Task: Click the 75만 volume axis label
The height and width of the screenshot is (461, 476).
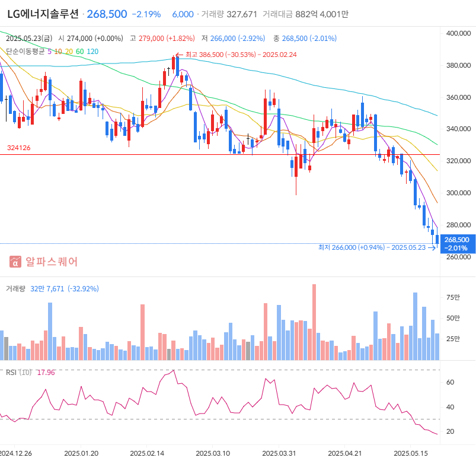Action: pos(453,297)
